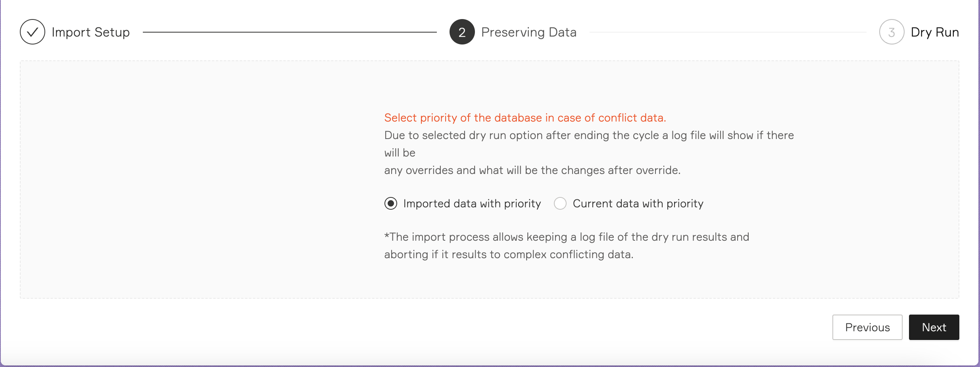Click the red "Select priority of the database" heading
The width and height of the screenshot is (980, 367).
tap(525, 118)
